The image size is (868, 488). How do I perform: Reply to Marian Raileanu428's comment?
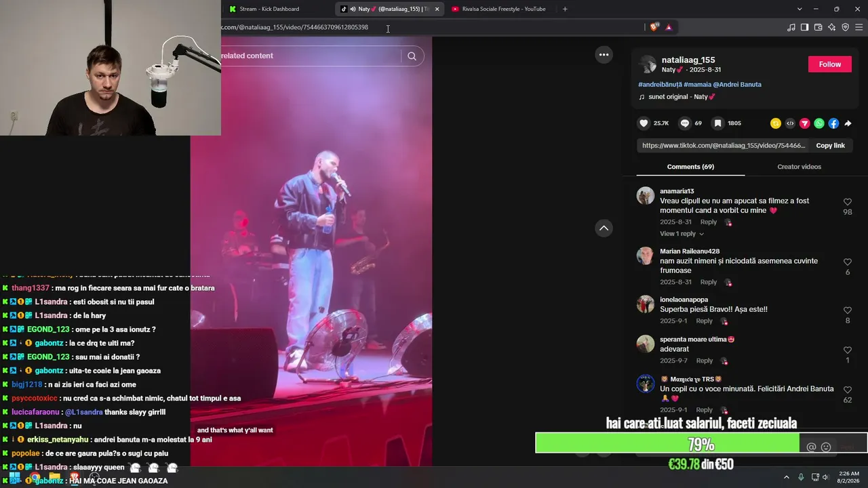[709, 282]
